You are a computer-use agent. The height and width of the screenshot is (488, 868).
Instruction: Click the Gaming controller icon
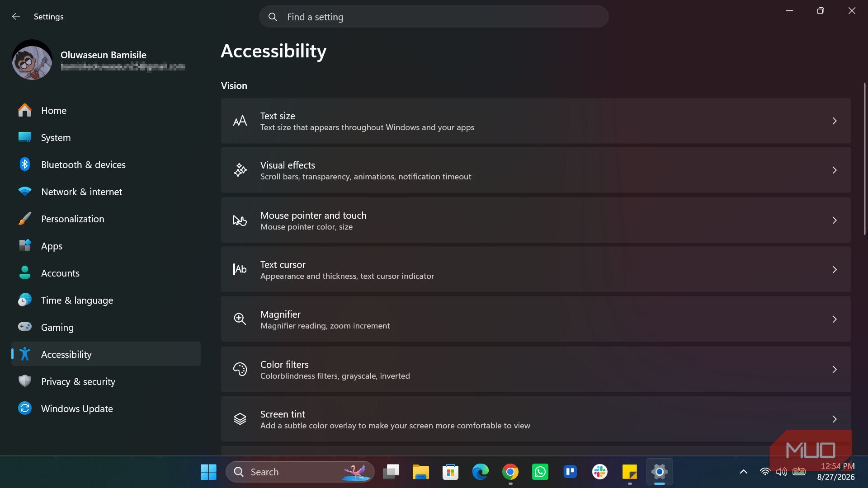[x=25, y=327]
